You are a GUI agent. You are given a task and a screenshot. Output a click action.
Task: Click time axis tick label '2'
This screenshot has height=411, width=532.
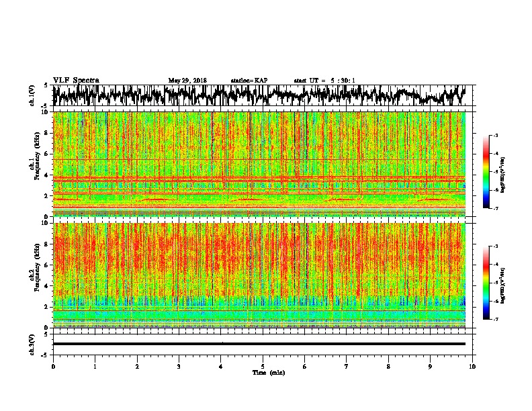(x=137, y=367)
